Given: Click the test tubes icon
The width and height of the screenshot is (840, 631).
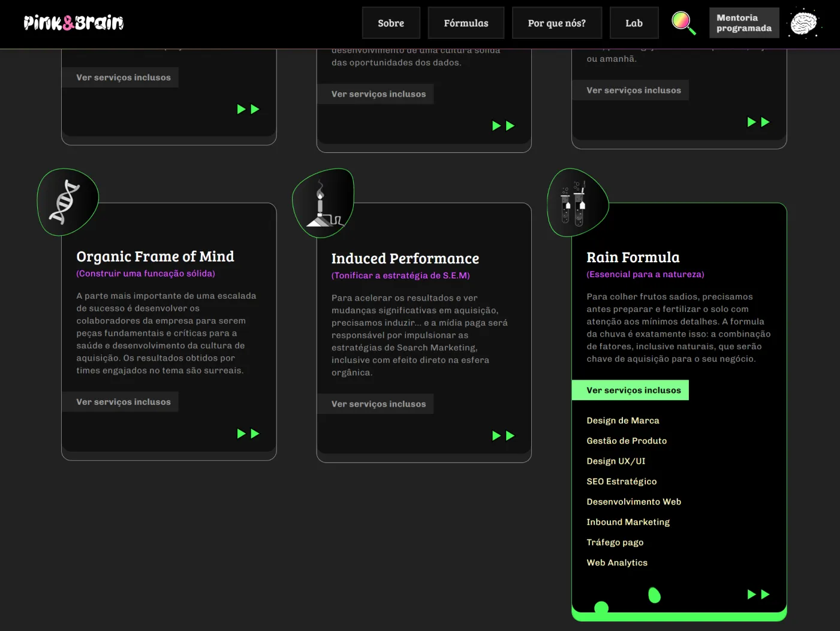Looking at the screenshot, I should click(x=574, y=203).
